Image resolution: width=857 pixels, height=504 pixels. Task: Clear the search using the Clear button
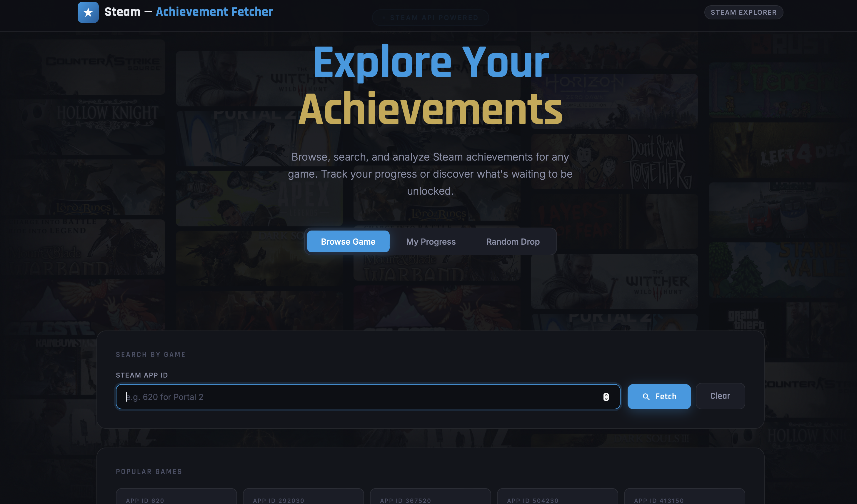(x=720, y=396)
